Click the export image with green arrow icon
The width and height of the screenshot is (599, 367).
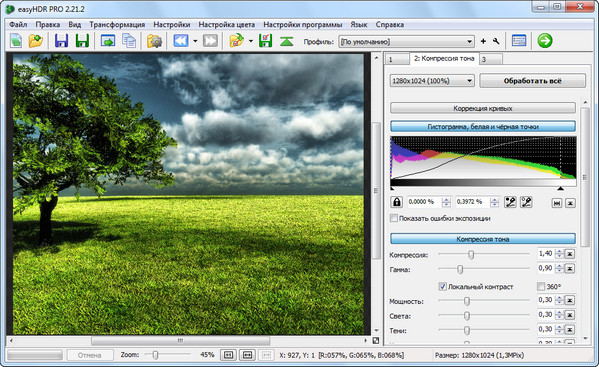pyautogui.click(x=108, y=40)
